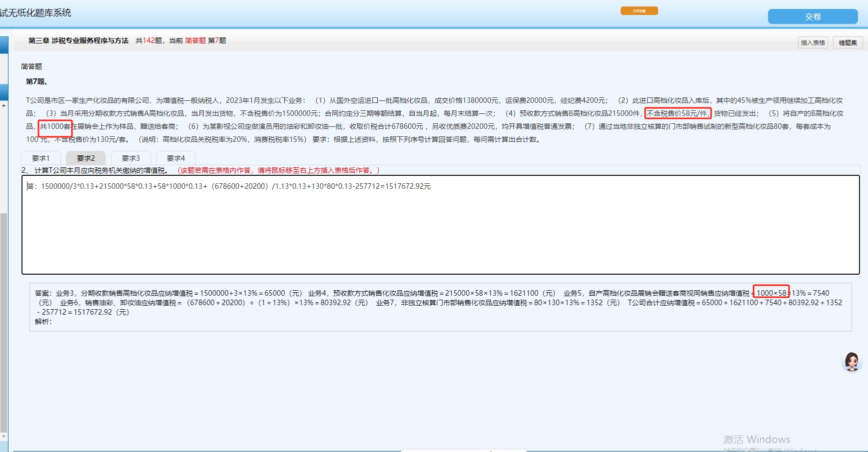Open the 插入表格 insert table button
Image resolution: width=868 pixels, height=452 pixels.
[813, 43]
